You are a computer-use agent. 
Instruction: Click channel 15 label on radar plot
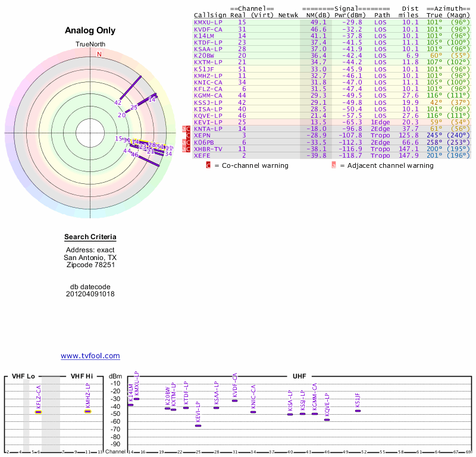pyautogui.click(x=118, y=139)
